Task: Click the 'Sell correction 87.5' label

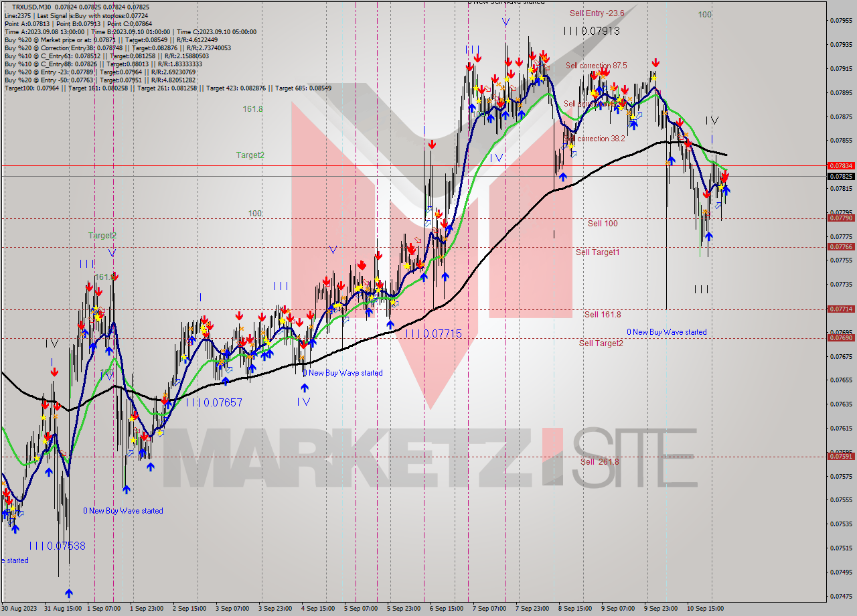Action: [x=596, y=66]
